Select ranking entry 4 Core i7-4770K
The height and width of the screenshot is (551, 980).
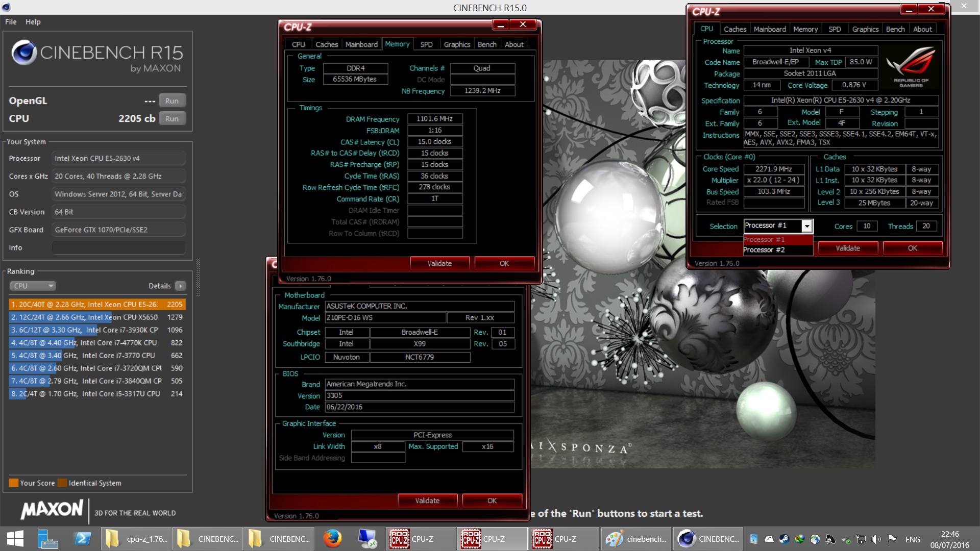[97, 343]
